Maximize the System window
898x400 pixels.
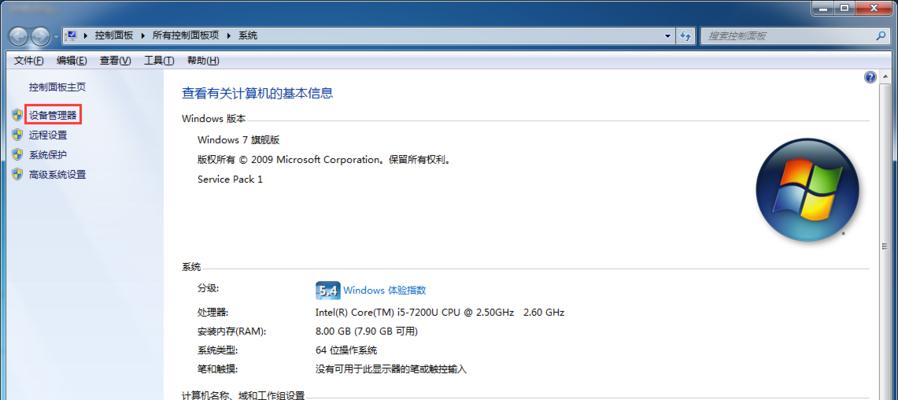coord(845,7)
